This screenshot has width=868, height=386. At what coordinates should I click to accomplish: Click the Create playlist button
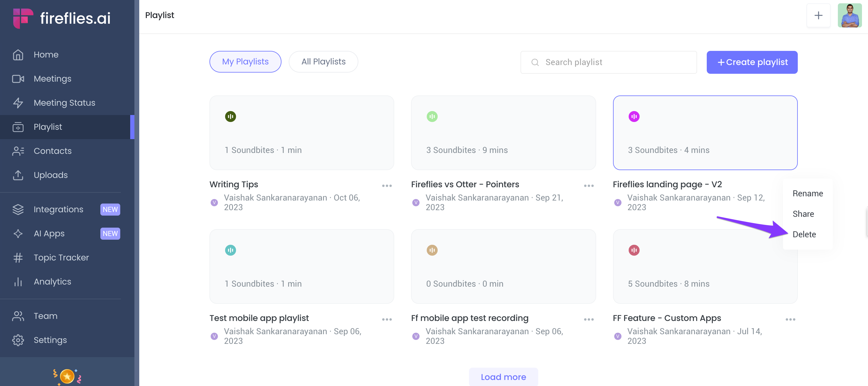coord(752,62)
